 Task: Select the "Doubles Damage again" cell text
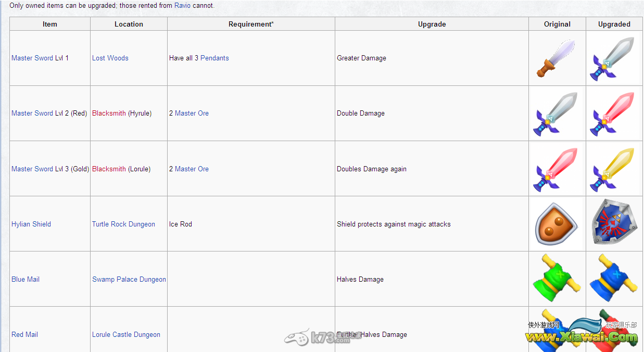(x=372, y=169)
